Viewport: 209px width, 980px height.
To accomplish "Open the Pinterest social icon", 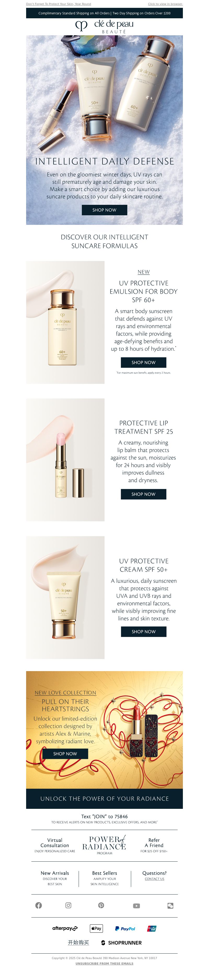I will point(101,906).
